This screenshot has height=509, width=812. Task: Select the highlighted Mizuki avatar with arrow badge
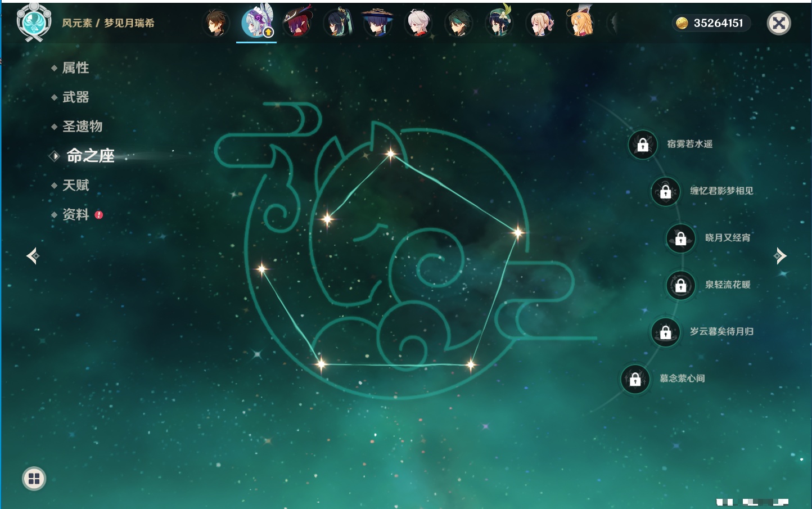tap(257, 21)
